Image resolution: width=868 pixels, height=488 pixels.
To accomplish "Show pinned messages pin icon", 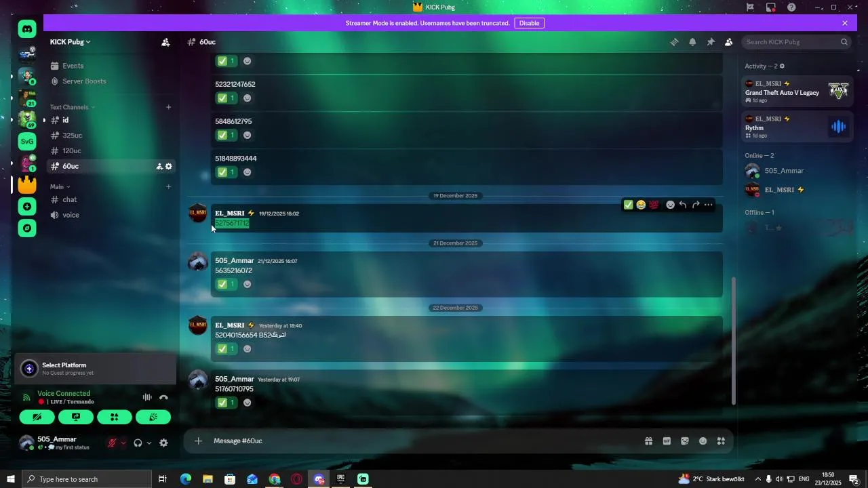I will (711, 42).
